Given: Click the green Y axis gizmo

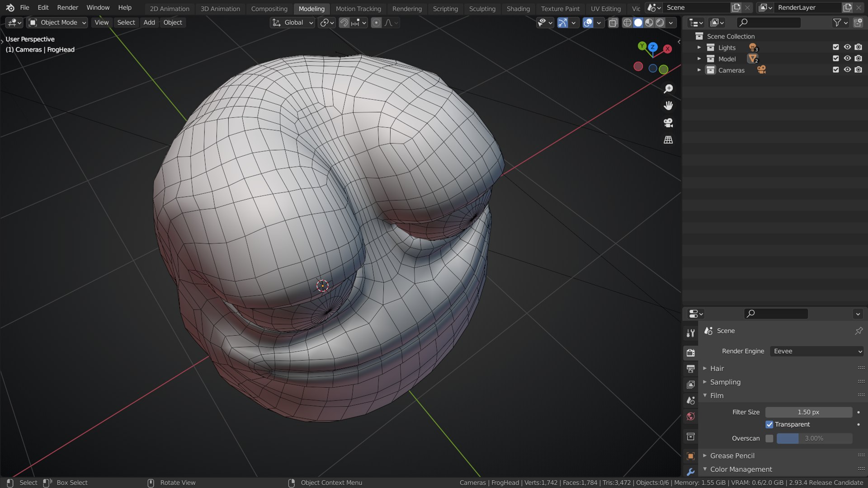Looking at the screenshot, I should 642,46.
